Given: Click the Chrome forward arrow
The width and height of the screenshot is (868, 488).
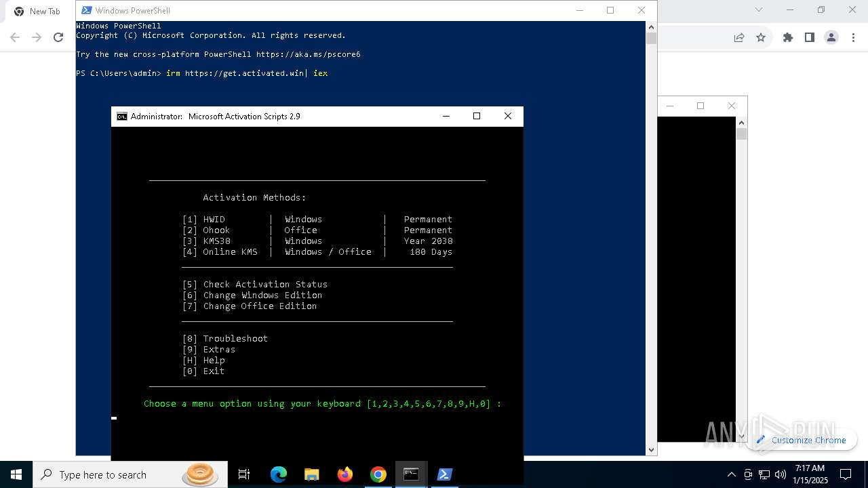Looking at the screenshot, I should pyautogui.click(x=37, y=37).
